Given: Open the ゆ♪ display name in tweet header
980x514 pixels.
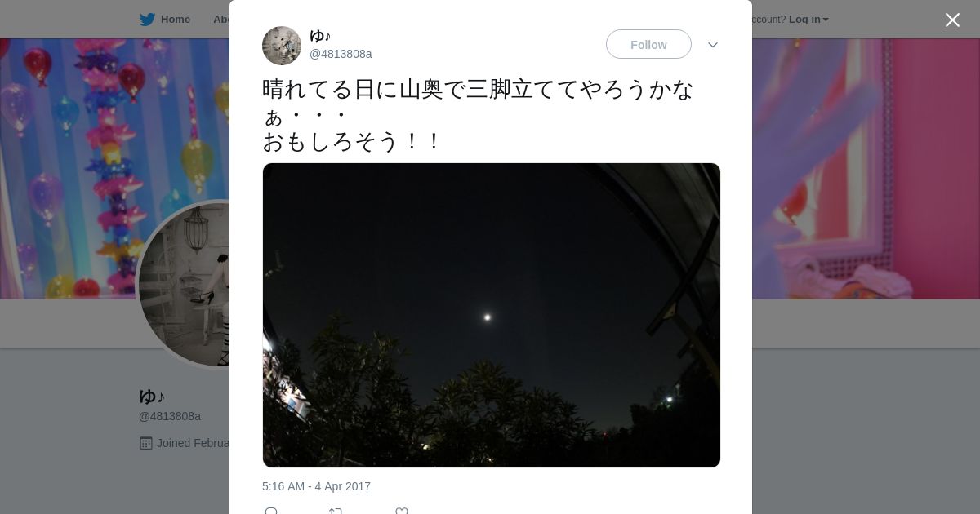Looking at the screenshot, I should point(320,35).
